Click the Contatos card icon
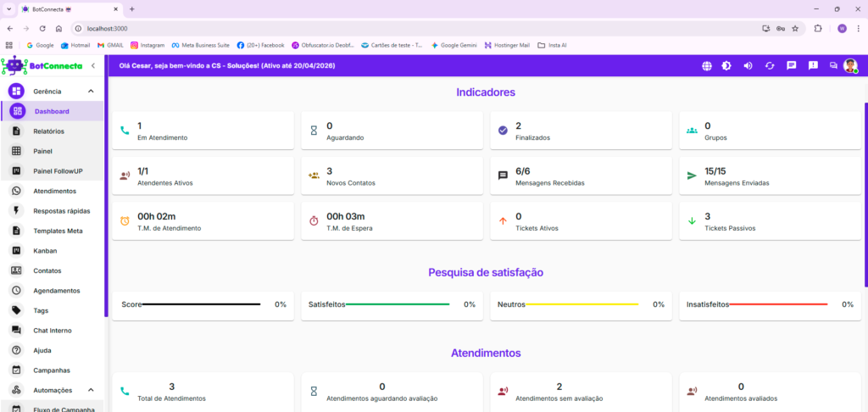The image size is (868, 412). coord(17,270)
